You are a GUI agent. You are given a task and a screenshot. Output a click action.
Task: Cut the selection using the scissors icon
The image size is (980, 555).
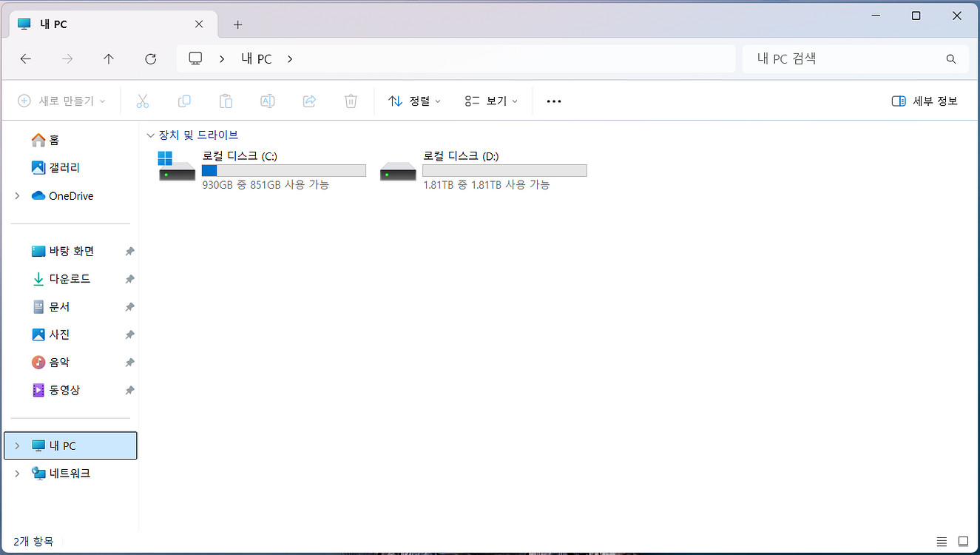pos(142,101)
